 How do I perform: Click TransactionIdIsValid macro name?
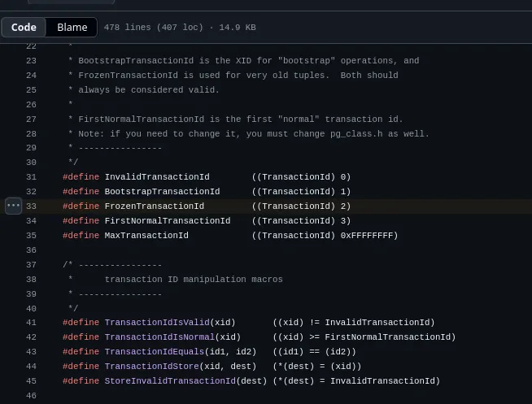(157, 323)
